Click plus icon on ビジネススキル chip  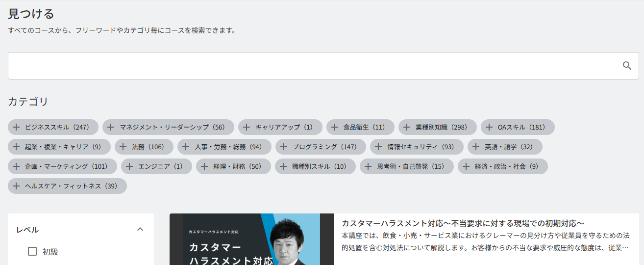pyautogui.click(x=16, y=127)
